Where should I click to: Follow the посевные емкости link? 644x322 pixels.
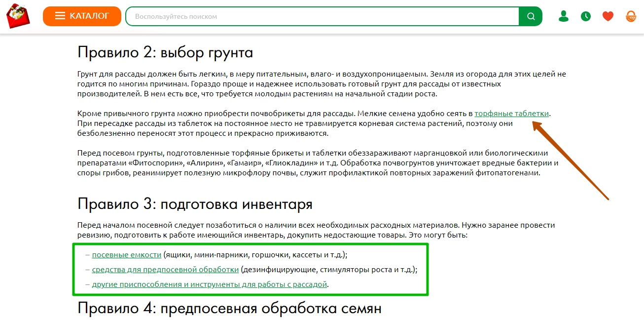pyautogui.click(x=127, y=255)
